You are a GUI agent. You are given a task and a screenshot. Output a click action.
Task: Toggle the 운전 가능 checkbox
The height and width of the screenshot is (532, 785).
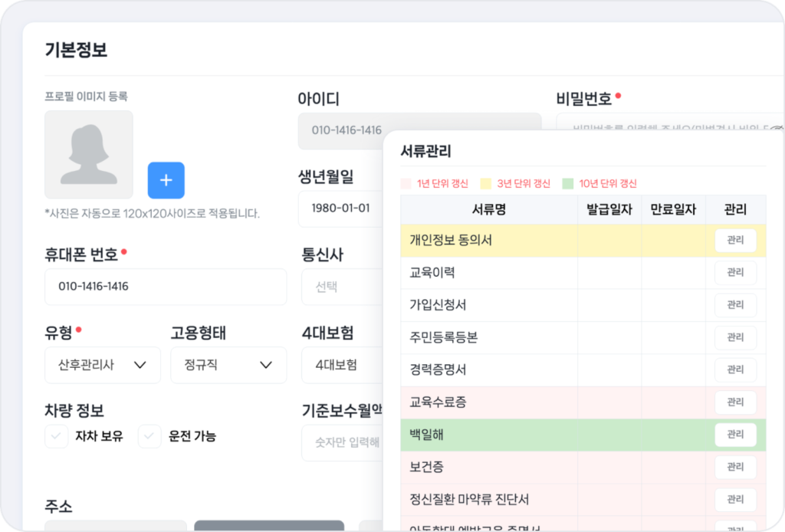[x=149, y=436]
